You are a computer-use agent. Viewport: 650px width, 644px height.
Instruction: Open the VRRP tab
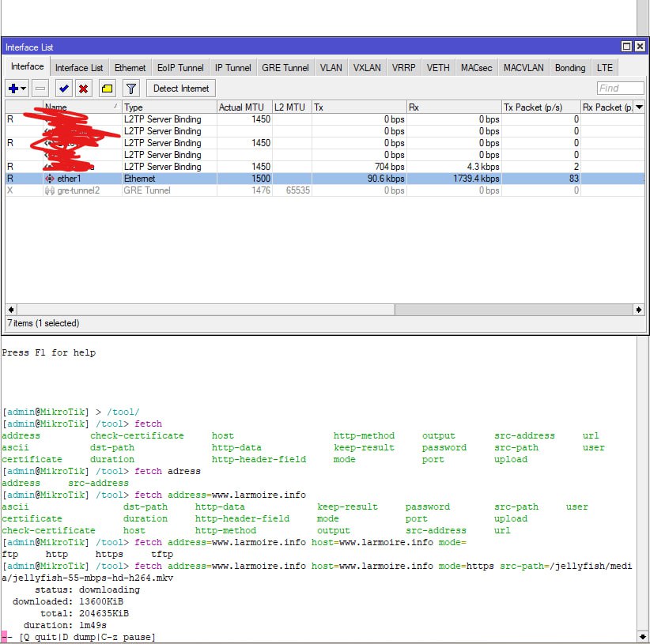(x=403, y=68)
